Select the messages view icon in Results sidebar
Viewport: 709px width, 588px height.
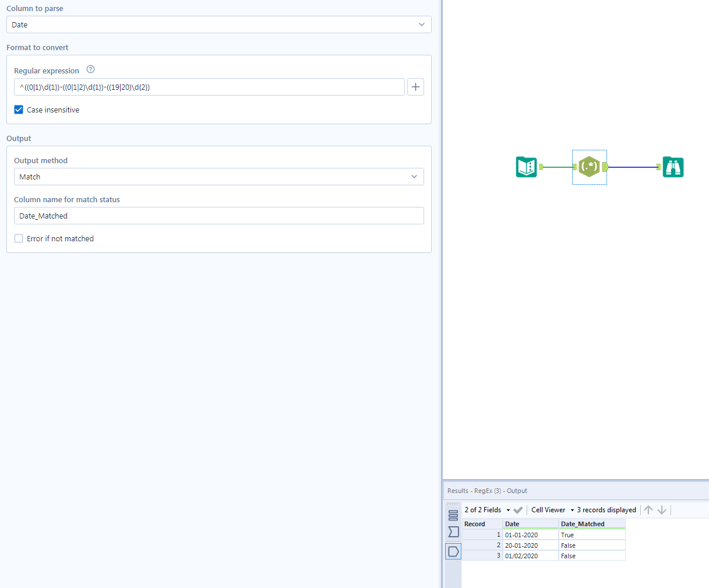click(x=453, y=515)
